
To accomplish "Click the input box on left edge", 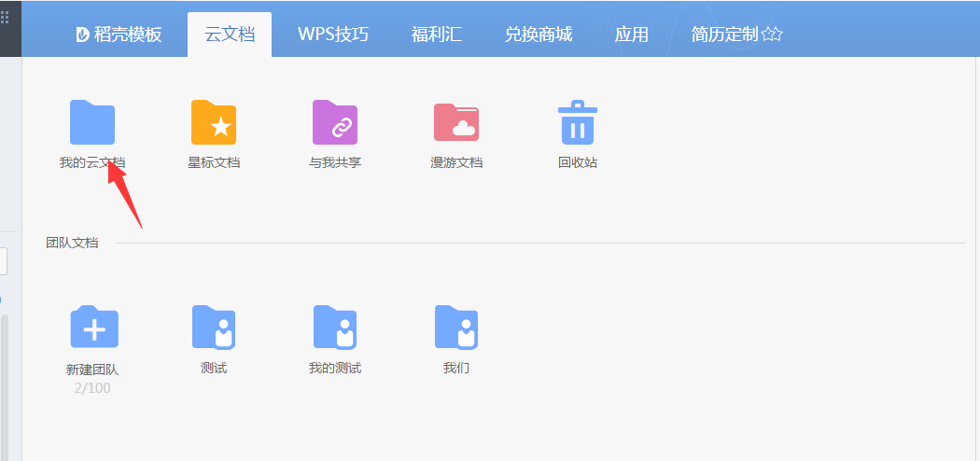I will point(3,261).
